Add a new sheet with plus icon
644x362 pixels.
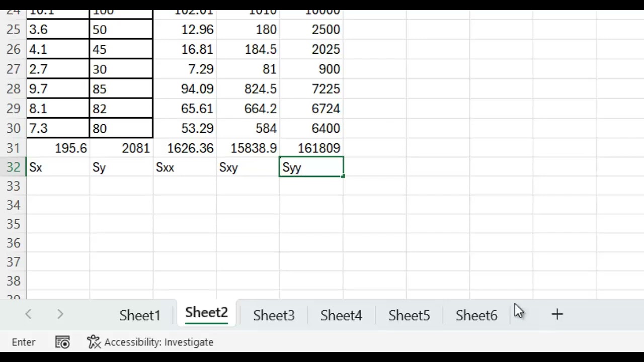(557, 315)
